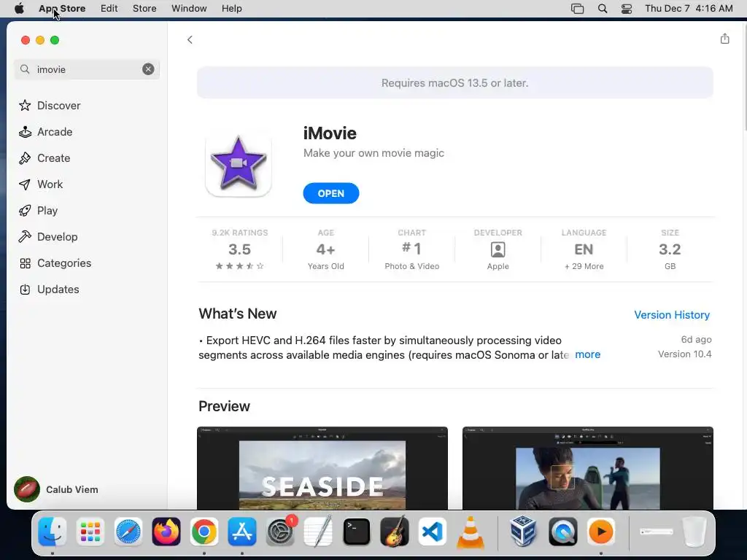Open Visual Studio Code from the Dock
The image size is (747, 560).
(432, 532)
